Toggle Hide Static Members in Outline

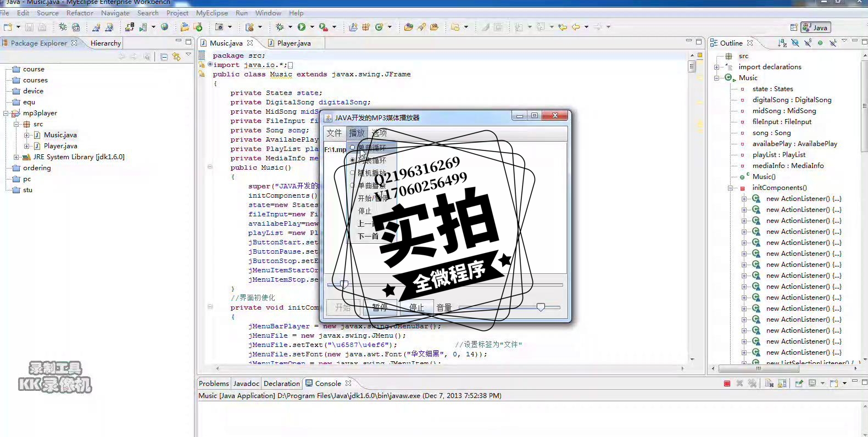click(808, 43)
